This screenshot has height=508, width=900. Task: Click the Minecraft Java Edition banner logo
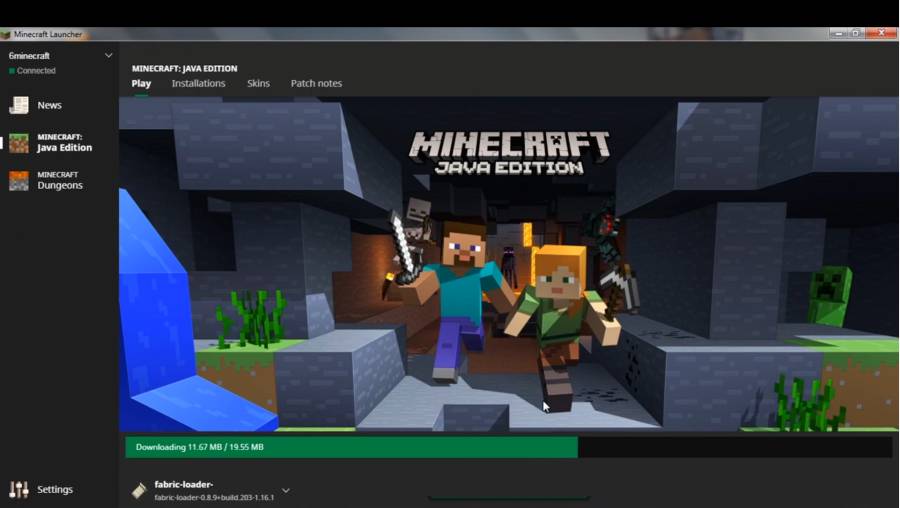(x=509, y=152)
